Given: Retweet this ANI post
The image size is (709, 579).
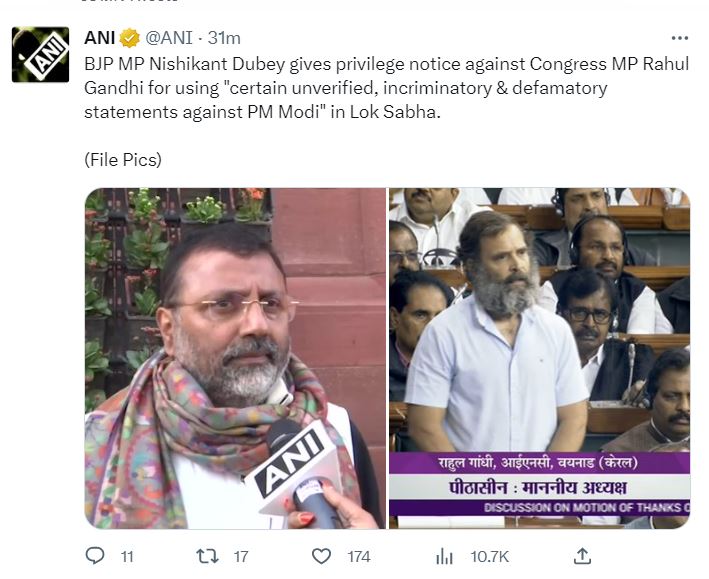Looking at the screenshot, I should point(208,556).
